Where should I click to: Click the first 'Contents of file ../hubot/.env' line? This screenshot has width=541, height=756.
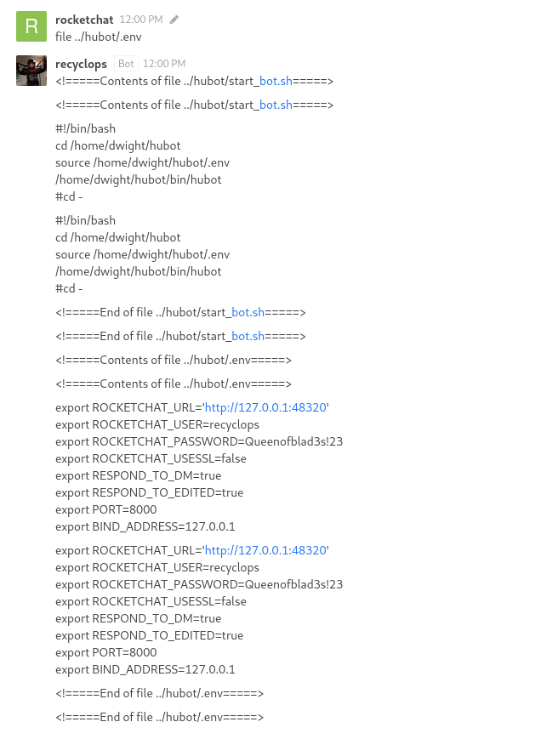174,361
